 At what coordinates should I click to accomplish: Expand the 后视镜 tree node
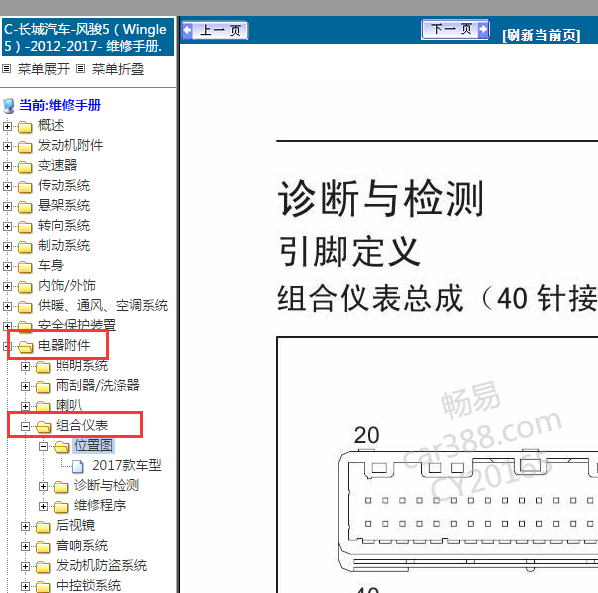[x=26, y=526]
